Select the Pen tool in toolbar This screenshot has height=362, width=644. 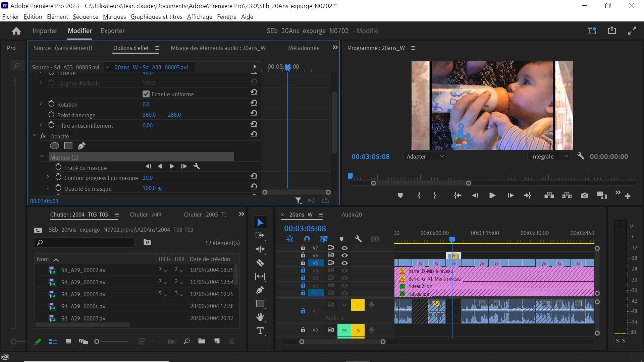pos(260,290)
